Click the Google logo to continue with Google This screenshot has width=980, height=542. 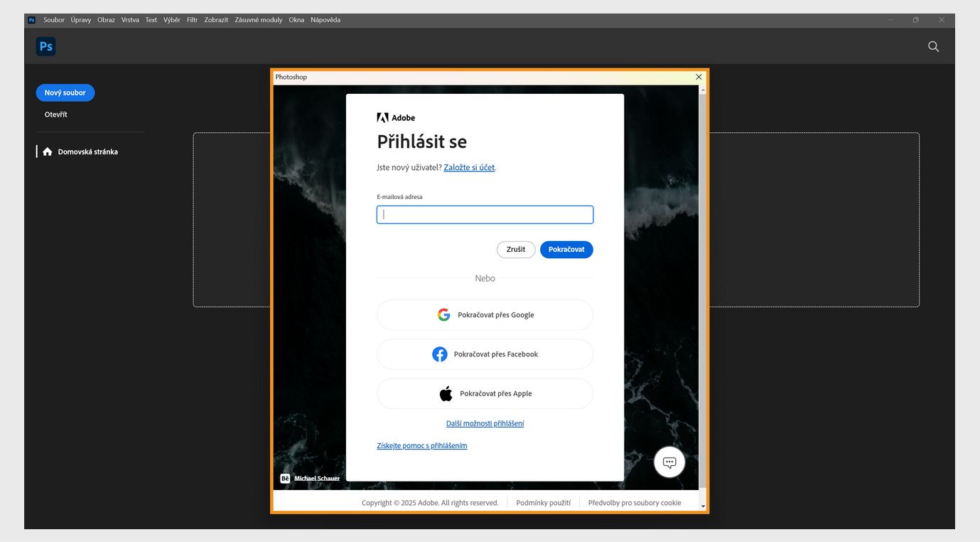click(443, 314)
